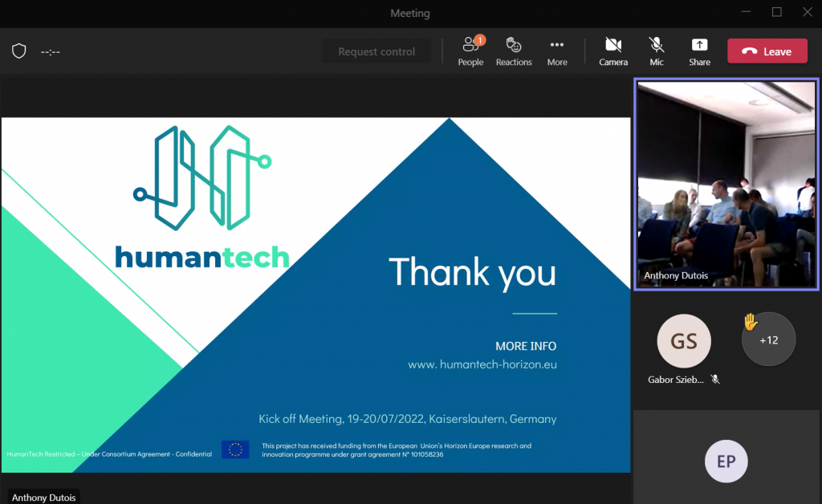Click the Anthony Dutois presenter name label
This screenshot has width=822, height=504.
click(x=44, y=498)
